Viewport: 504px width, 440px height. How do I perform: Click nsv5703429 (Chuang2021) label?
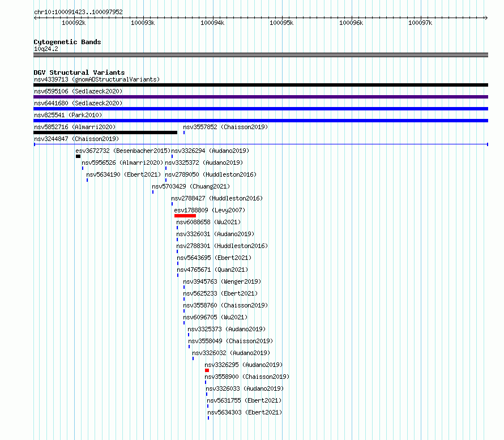tap(191, 186)
